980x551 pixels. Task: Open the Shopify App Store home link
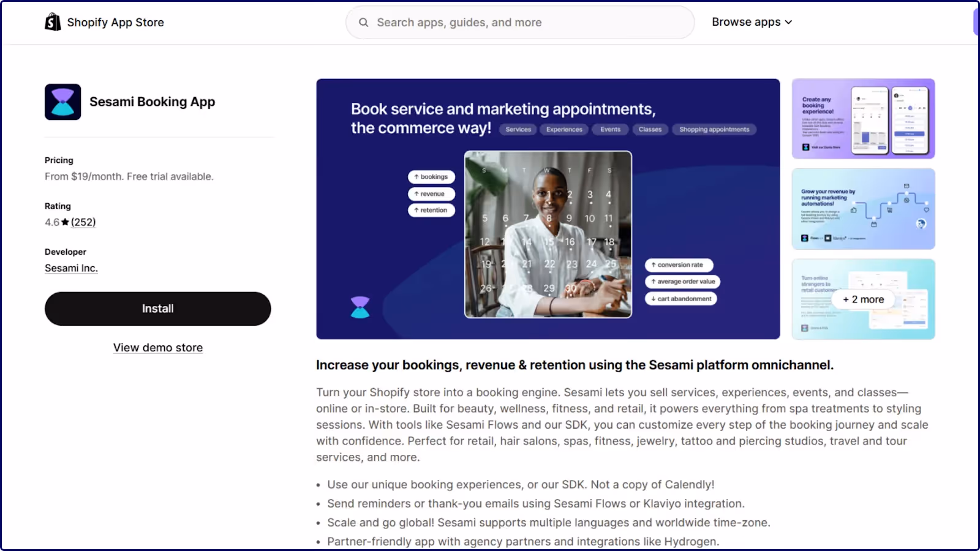(104, 22)
